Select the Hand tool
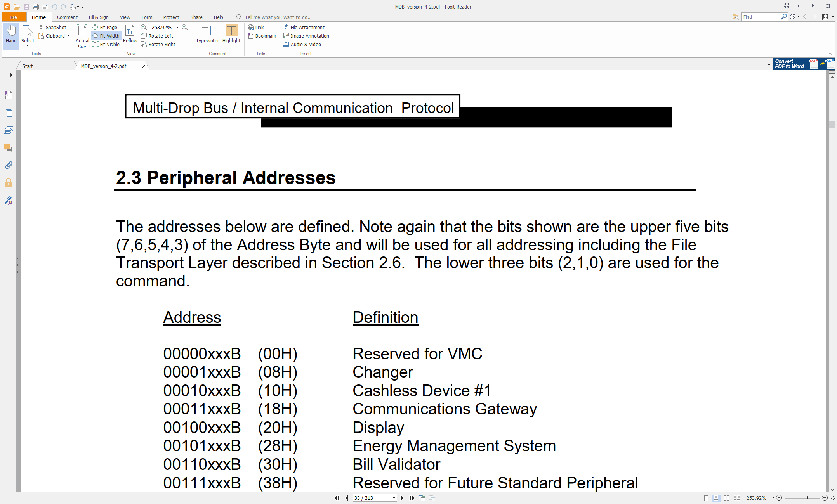The height and width of the screenshot is (504, 837). 11,34
